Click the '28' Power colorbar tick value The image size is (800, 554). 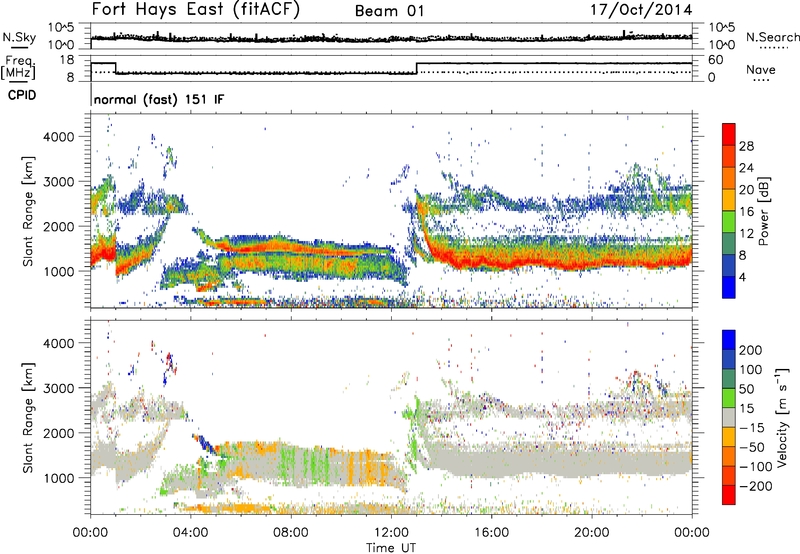[x=746, y=146]
